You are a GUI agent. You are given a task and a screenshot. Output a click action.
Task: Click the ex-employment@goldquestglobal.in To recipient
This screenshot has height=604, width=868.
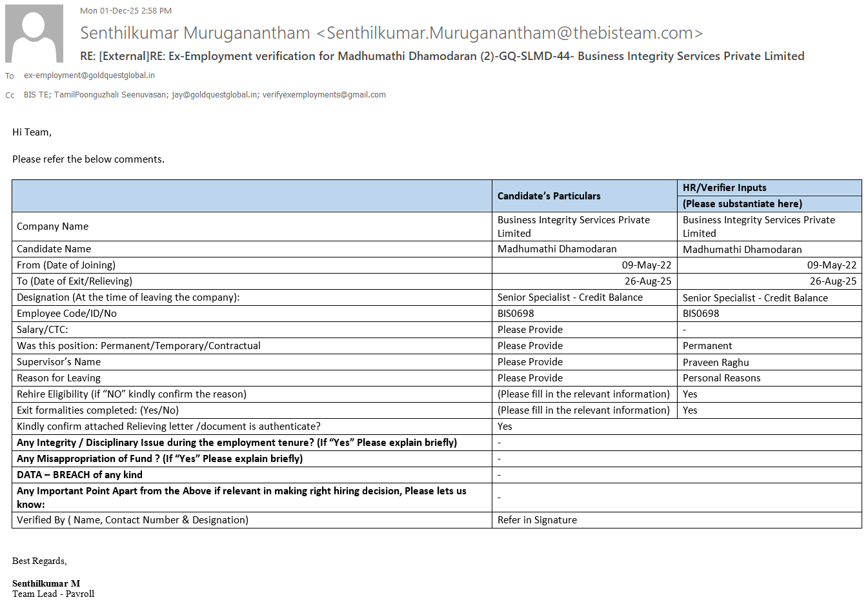click(x=89, y=75)
